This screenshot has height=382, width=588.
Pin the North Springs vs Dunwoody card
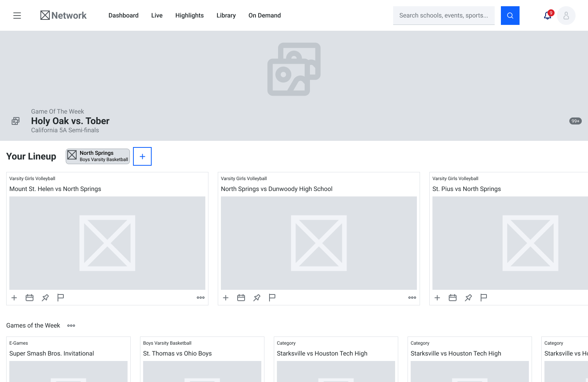[x=257, y=298]
